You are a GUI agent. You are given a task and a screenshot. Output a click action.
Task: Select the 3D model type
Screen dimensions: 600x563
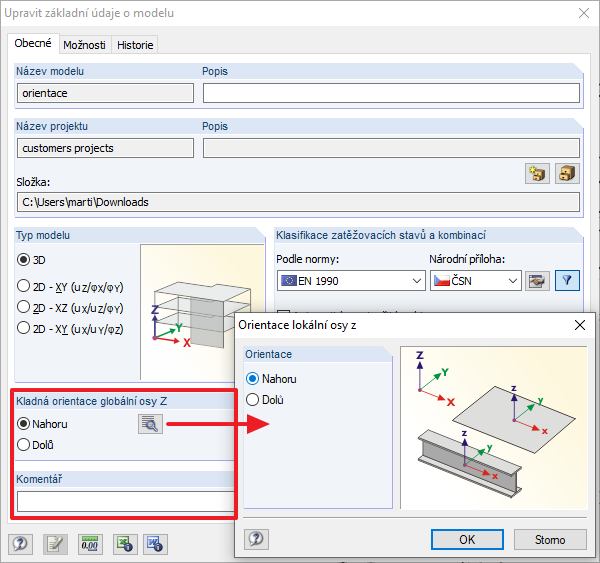[31, 260]
